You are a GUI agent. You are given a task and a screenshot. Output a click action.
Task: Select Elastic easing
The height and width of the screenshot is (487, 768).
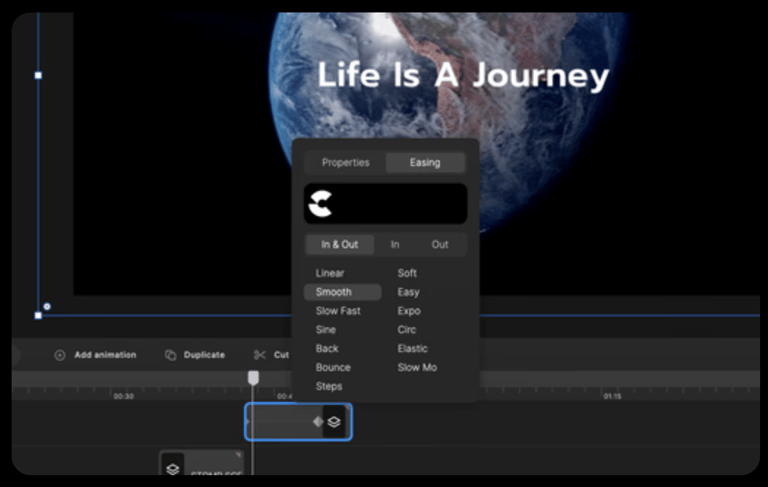click(x=412, y=349)
